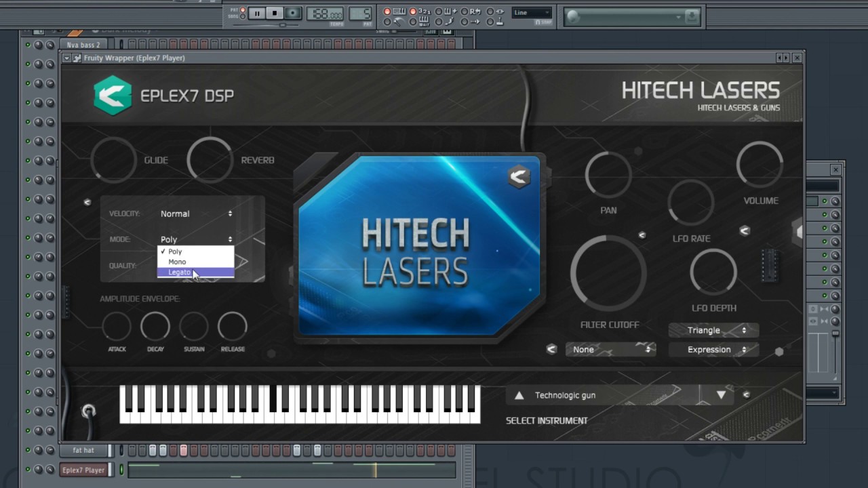This screenshot has width=868, height=488.
Task: Click the Pan knob
Action: 608,175
